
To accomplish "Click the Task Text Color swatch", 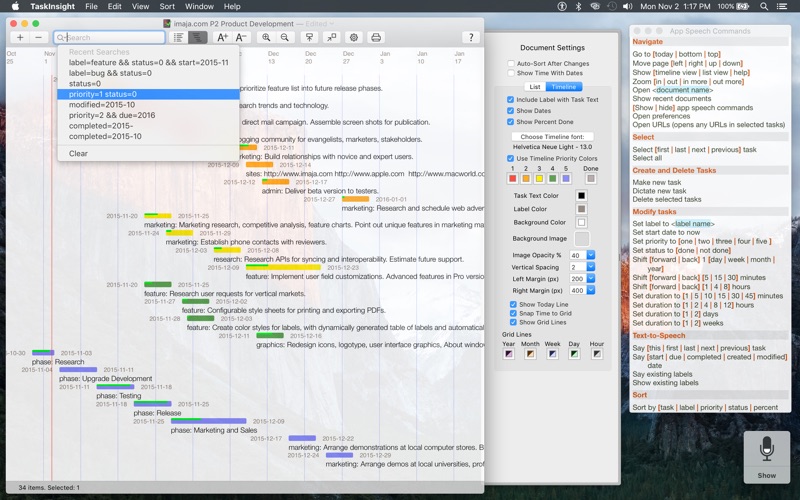I will pos(581,196).
